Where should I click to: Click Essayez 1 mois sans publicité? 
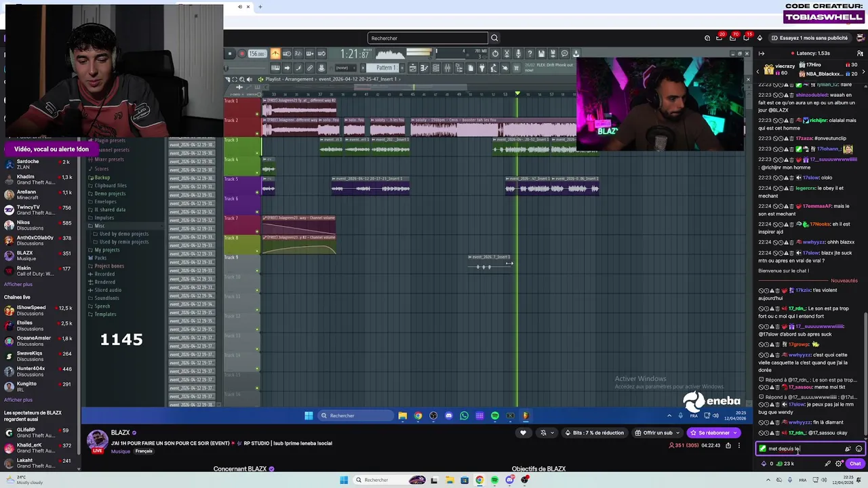(810, 38)
